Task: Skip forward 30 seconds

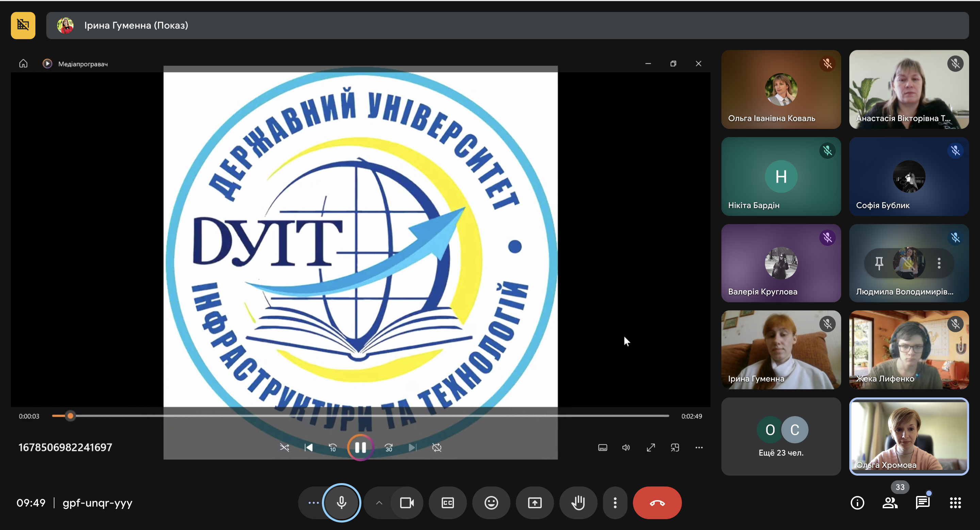Action: [388, 447]
